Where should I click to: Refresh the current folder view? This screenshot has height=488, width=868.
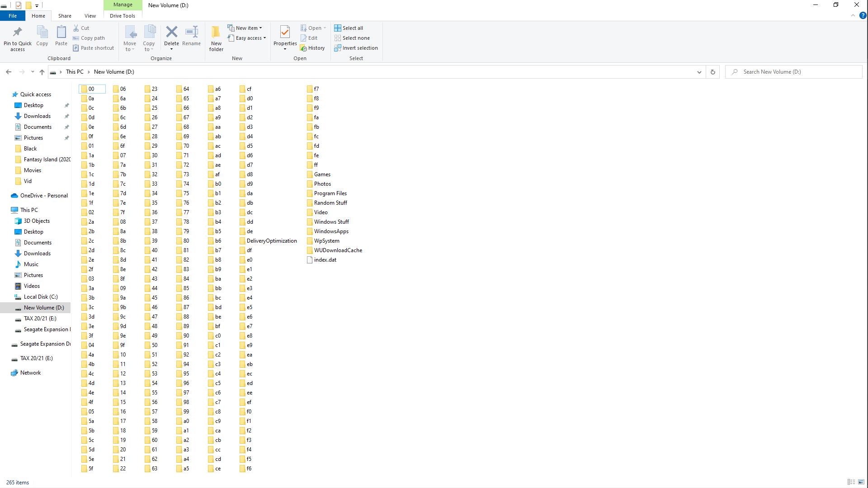(x=713, y=72)
